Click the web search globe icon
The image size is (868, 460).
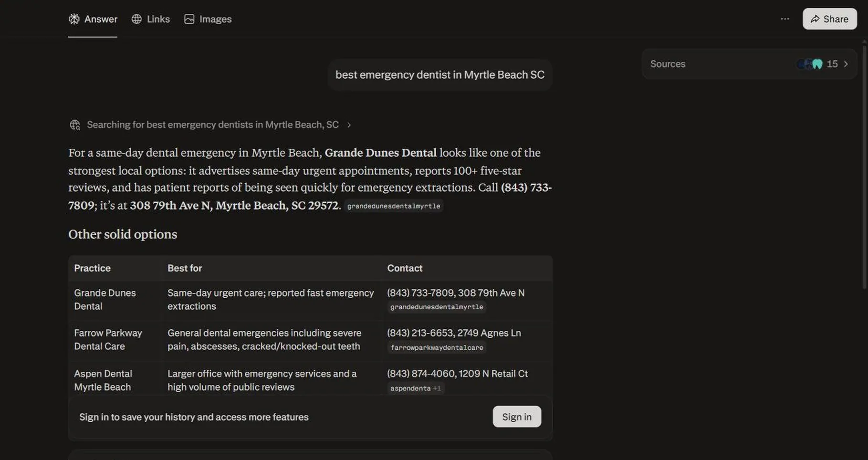75,125
